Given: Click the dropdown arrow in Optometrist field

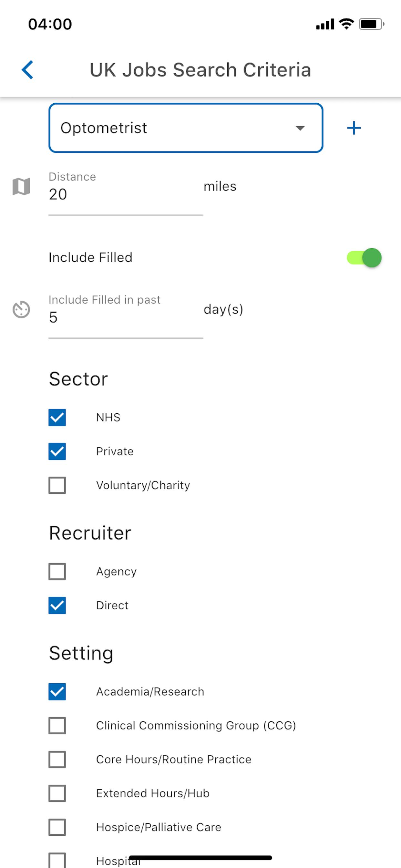Looking at the screenshot, I should [300, 128].
